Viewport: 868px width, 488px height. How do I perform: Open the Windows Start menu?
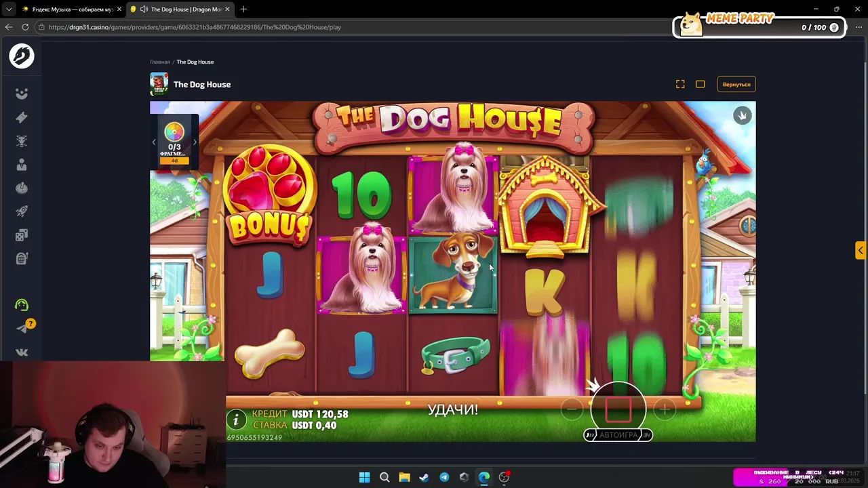coord(364,477)
